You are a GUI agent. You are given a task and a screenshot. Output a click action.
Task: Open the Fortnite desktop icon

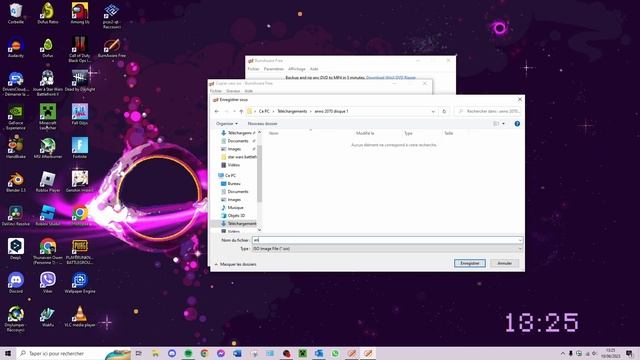point(80,148)
